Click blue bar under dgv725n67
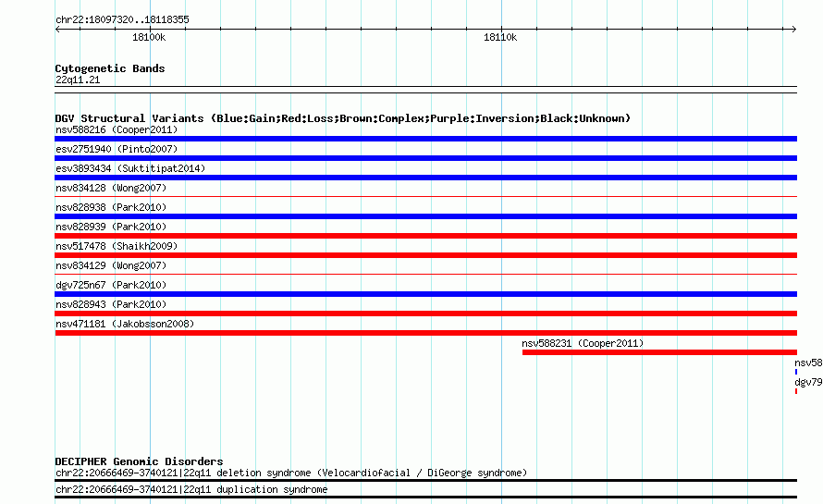Screen dimensions: 823x504 pyautogui.click(x=425, y=294)
